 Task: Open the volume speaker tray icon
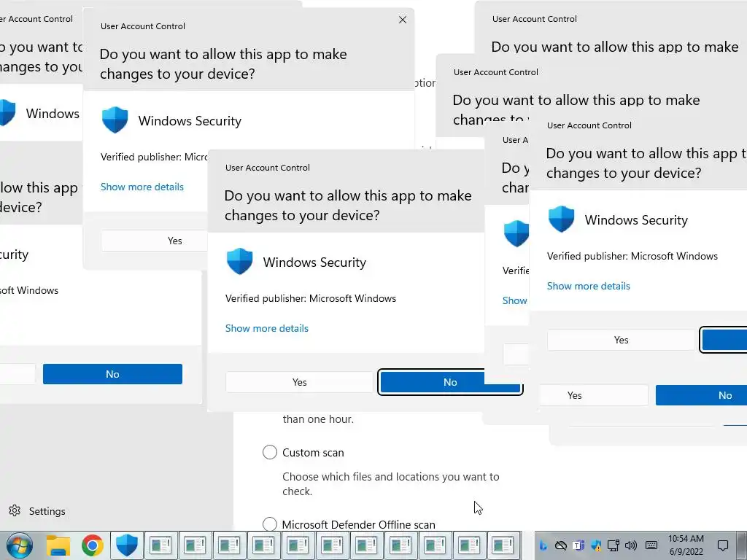631,545
